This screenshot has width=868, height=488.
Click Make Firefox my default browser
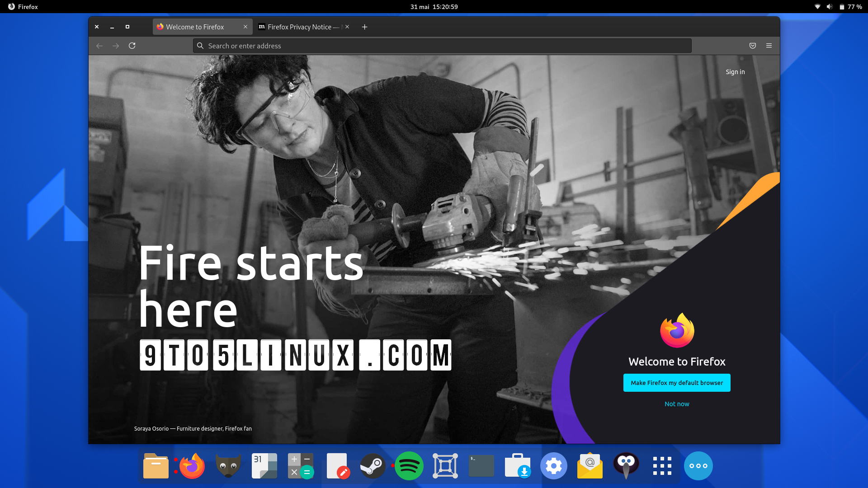(x=676, y=383)
